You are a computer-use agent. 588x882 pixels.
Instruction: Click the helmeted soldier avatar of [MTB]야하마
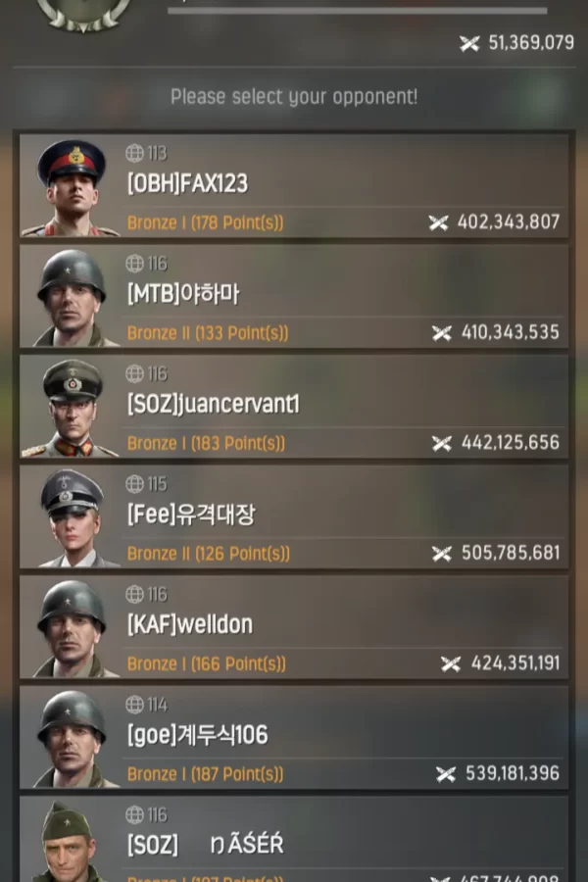click(71, 298)
